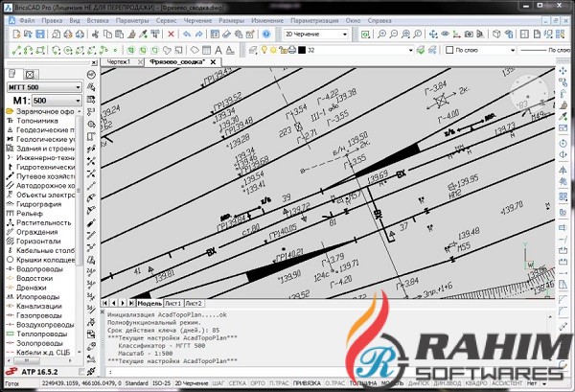575x392 pixels.
Task: Click the camera snapshot icon
Action: [x=469, y=35]
